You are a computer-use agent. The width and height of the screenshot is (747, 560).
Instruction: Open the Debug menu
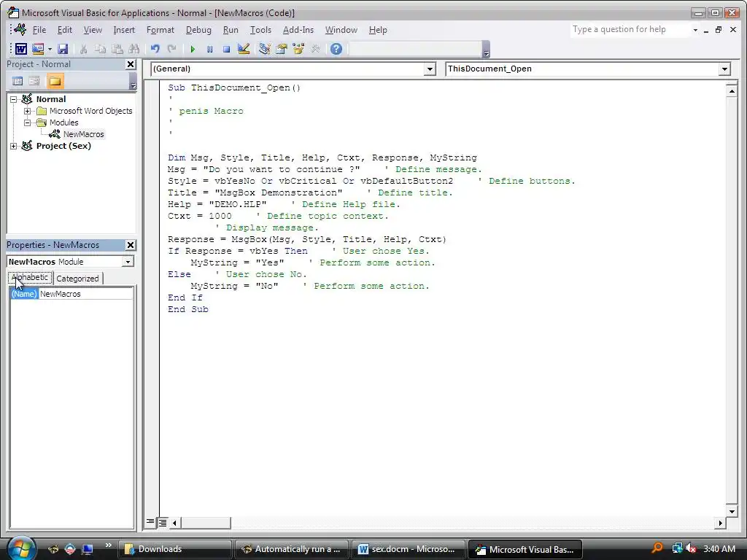198,29
